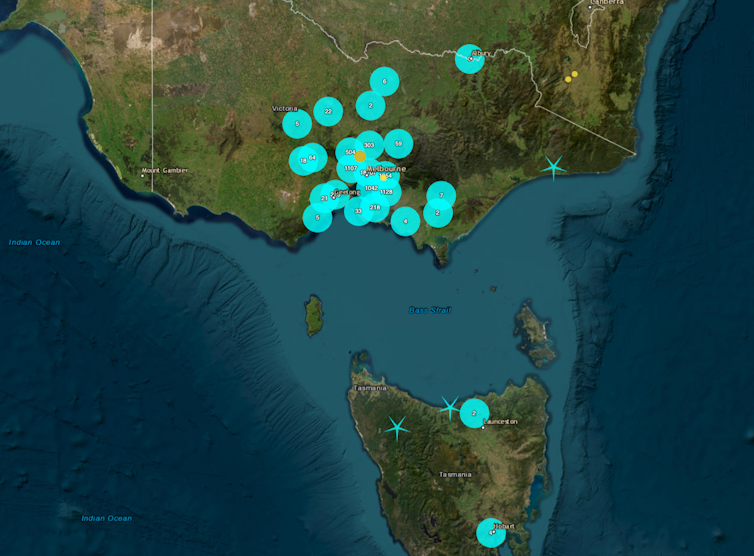Select the cluster marker showing 218
The width and height of the screenshot is (754, 556).
pyautogui.click(x=375, y=207)
